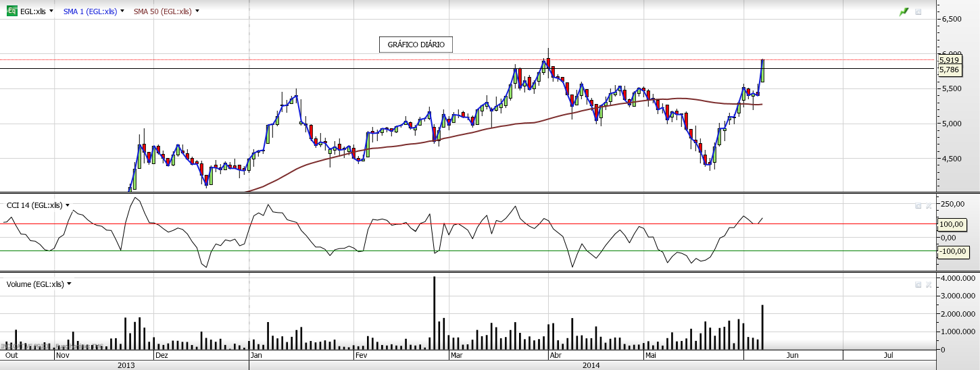Click the 2014 year label on timeline
The width and height of the screenshot is (980, 370).
[x=591, y=365]
